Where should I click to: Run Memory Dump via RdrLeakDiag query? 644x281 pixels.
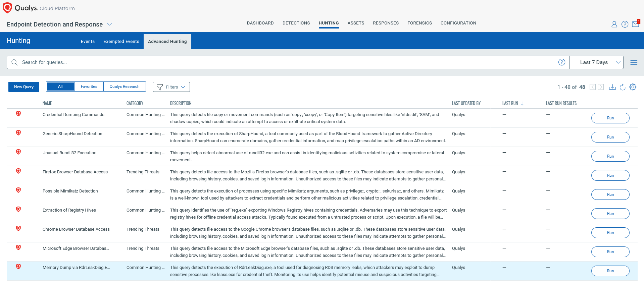pos(610,271)
